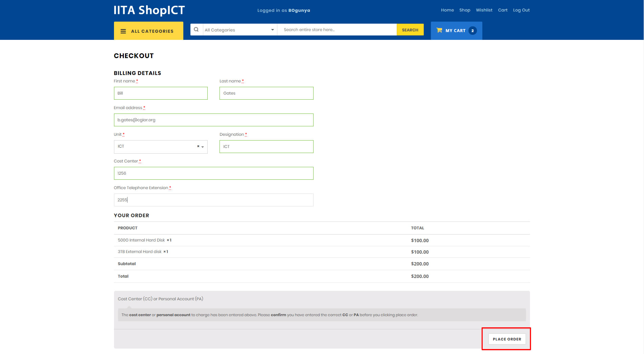Image resolution: width=644 pixels, height=354 pixels.
Task: Click the Cost Center field with 1256
Action: coord(213,173)
